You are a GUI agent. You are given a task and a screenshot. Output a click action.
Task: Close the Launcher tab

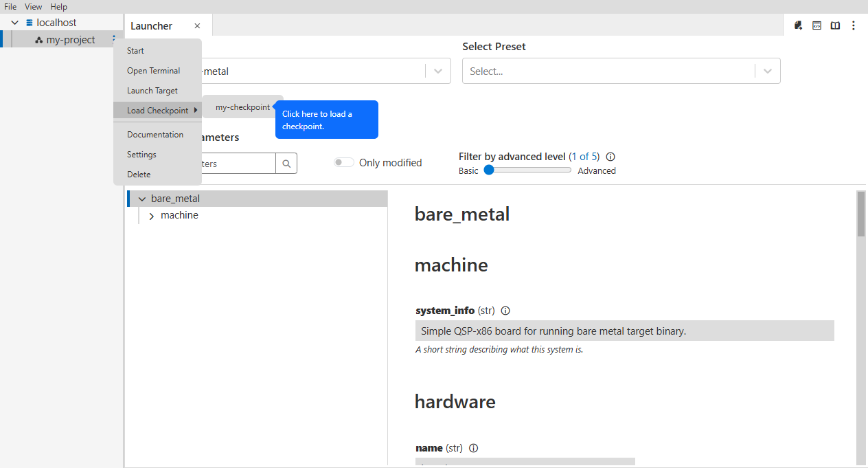click(x=197, y=26)
